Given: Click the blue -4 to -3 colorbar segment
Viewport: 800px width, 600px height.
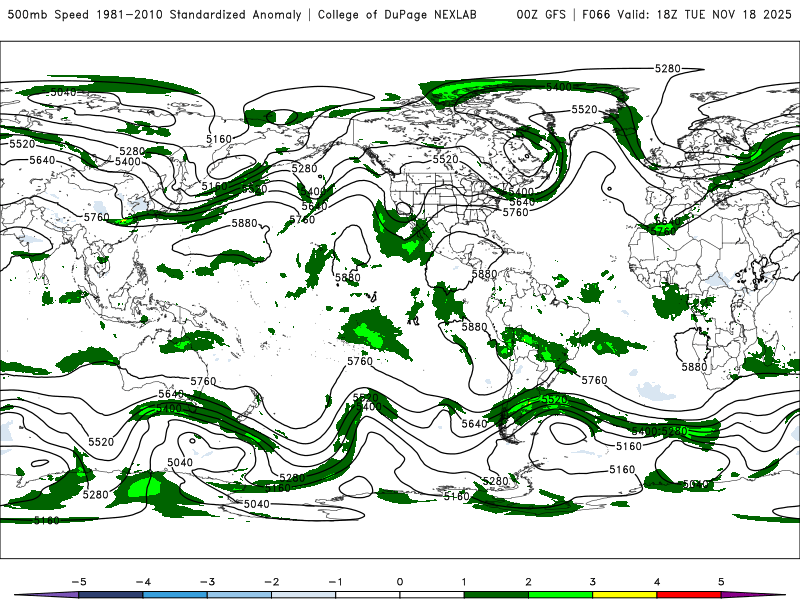Looking at the screenshot, I should (x=175, y=595).
